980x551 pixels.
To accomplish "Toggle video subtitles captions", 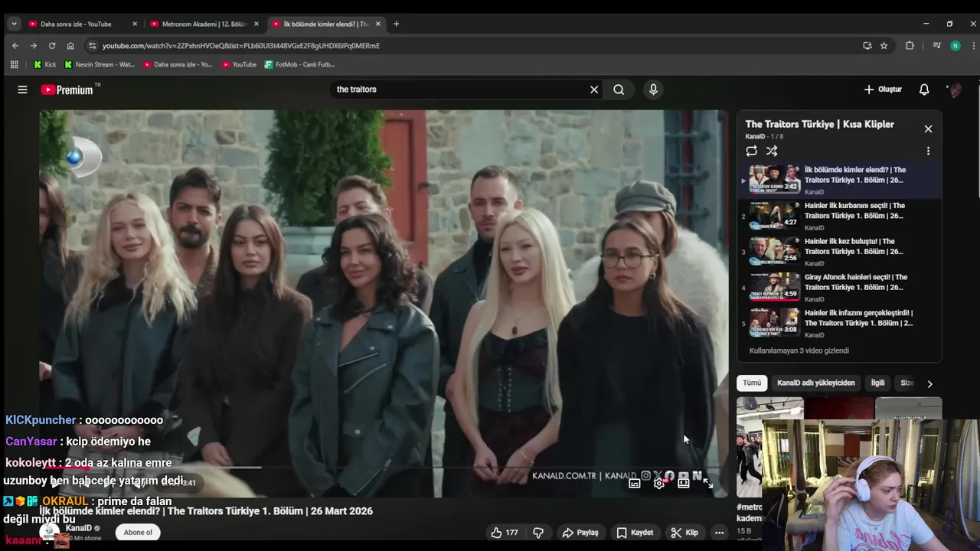I will (x=634, y=483).
